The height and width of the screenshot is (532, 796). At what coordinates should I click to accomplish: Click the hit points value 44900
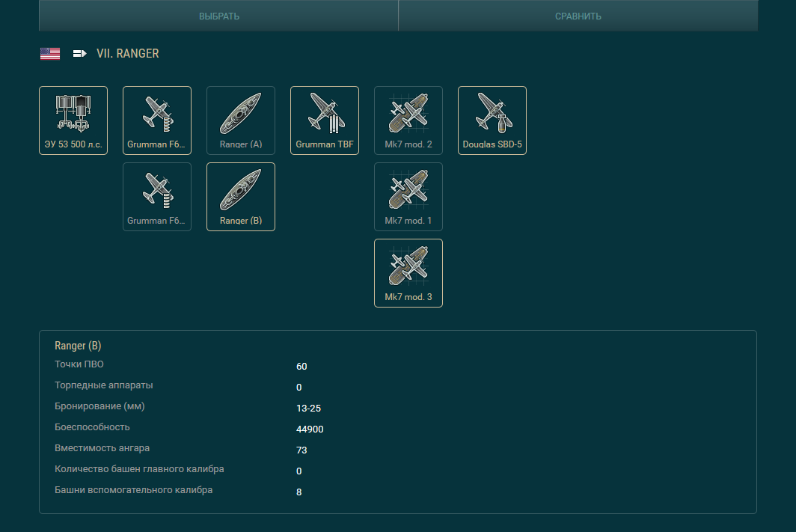[310, 429]
